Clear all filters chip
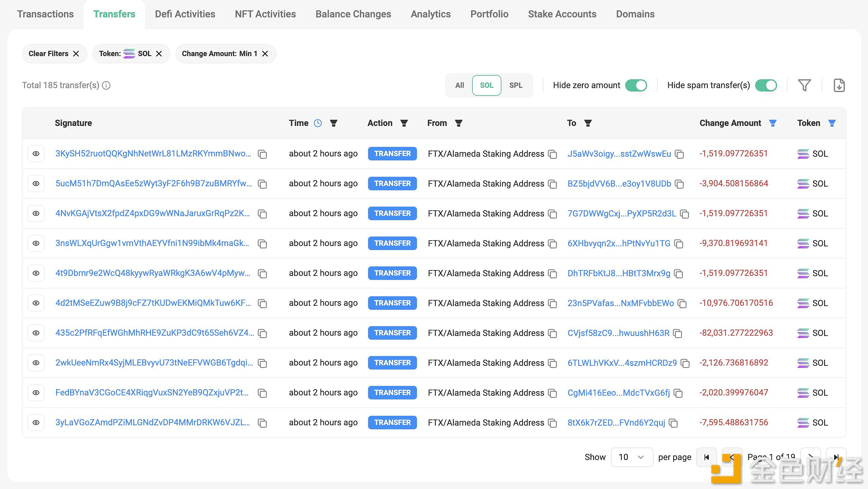Screen dimensions: 868x489 pos(55,54)
